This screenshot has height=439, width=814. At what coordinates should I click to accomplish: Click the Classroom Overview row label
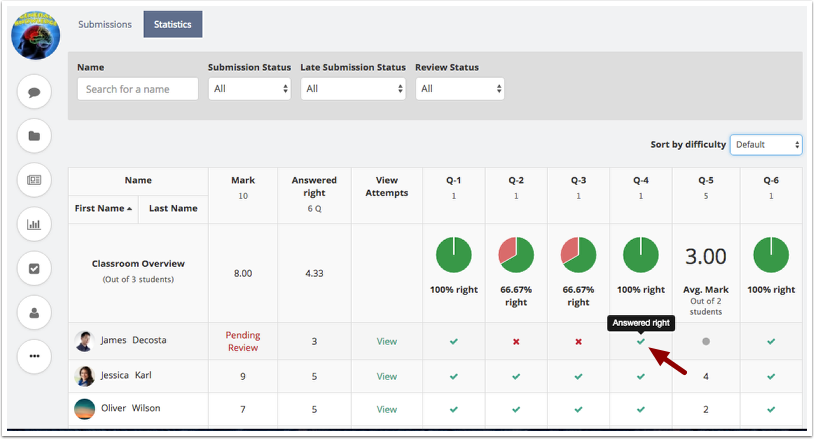pos(138,264)
